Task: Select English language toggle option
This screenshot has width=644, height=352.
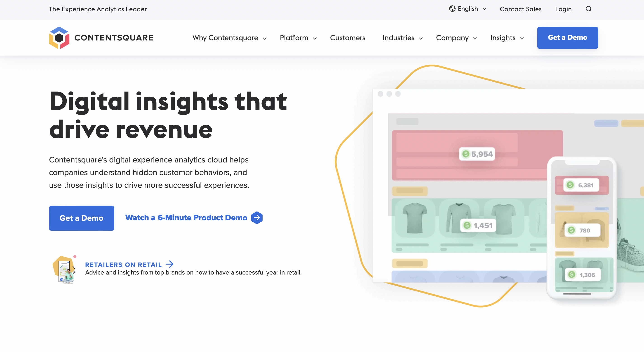Action: point(467,9)
